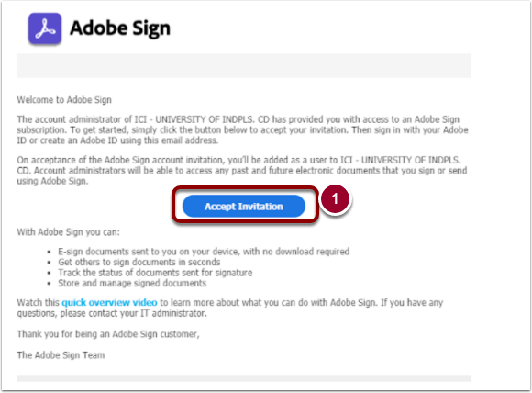Select the Track the status bullet item

[x=155, y=273]
